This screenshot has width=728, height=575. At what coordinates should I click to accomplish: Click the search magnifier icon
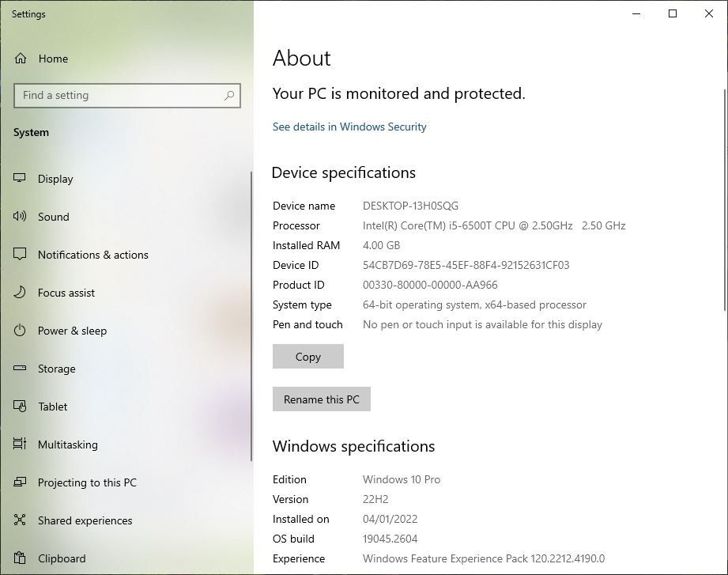coord(229,95)
